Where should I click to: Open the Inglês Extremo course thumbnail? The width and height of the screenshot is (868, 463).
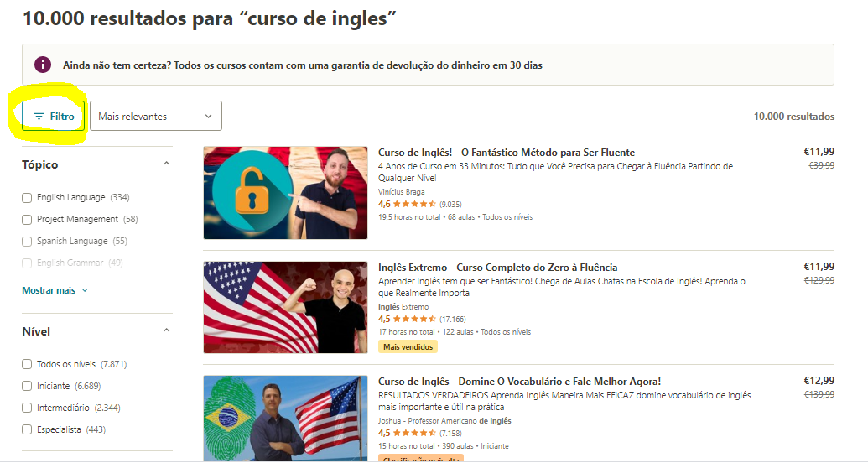click(x=285, y=307)
